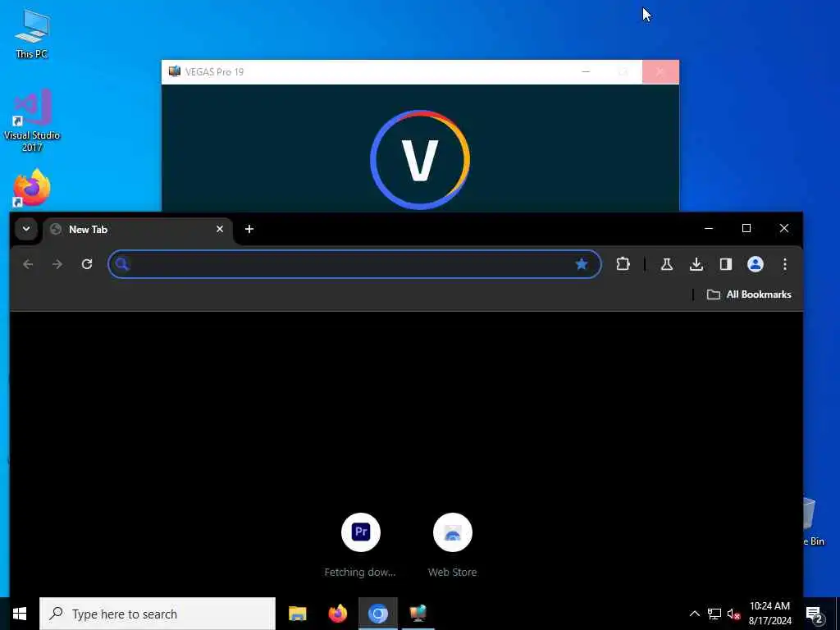Open Premiere 'Fetching dow...' shortcut tile

[x=361, y=546]
